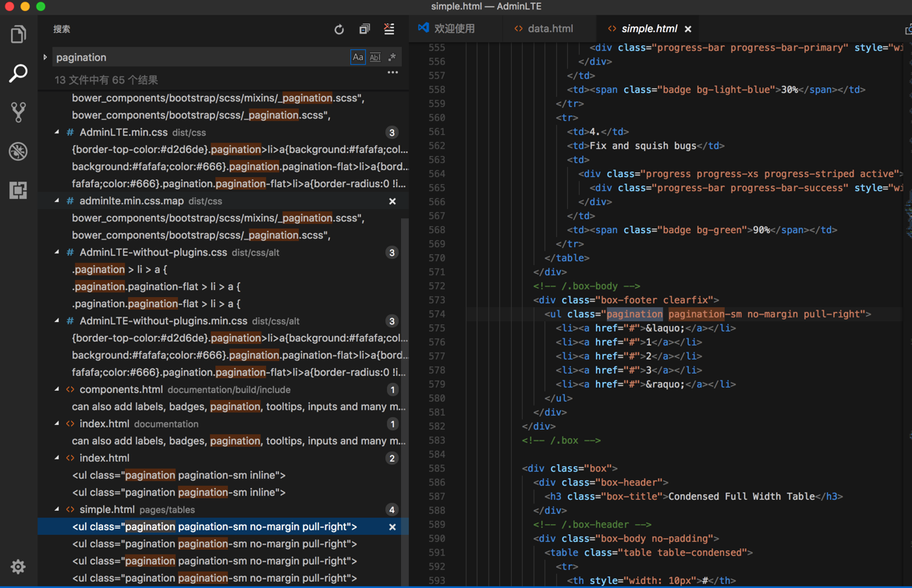The image size is (912, 588).
Task: Open the Debug view icon
Action: click(18, 151)
